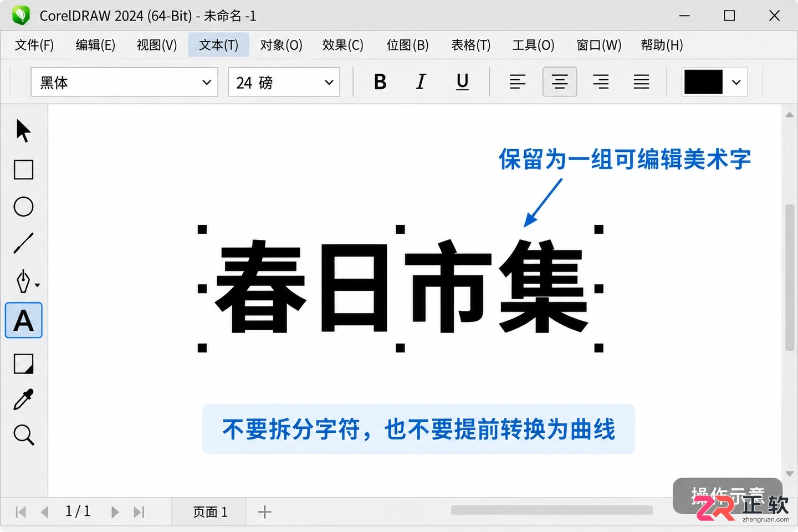Close the CorelDRAW window
The height and width of the screenshot is (532, 798).
click(x=774, y=16)
